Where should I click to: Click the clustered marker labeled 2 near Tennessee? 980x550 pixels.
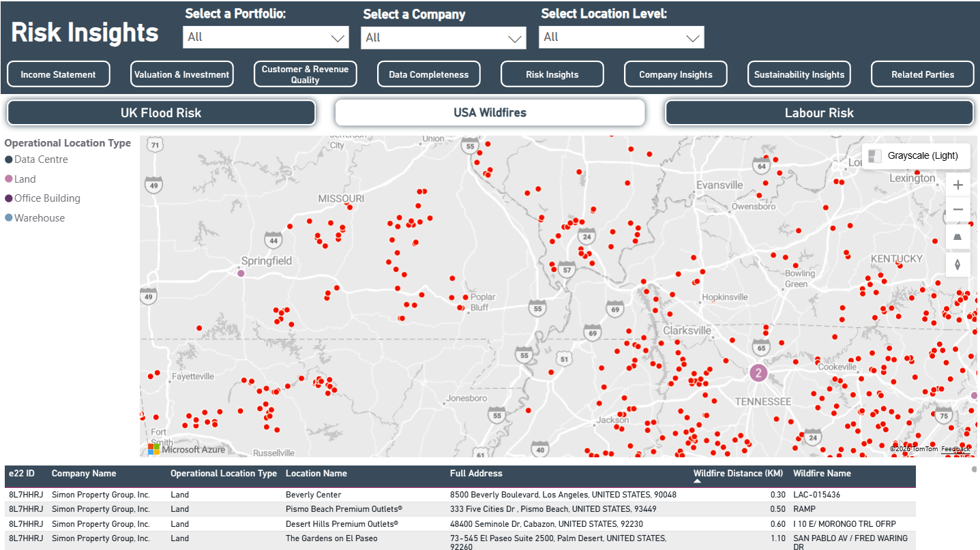coord(758,373)
